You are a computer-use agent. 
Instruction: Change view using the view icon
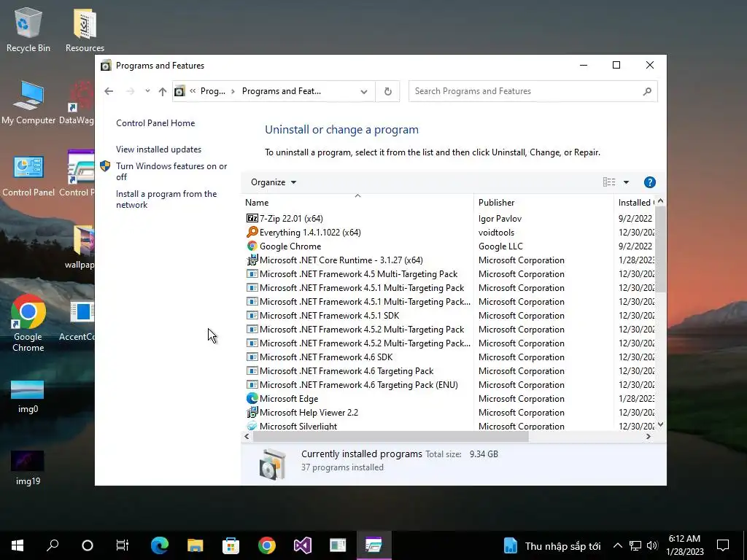coord(609,182)
